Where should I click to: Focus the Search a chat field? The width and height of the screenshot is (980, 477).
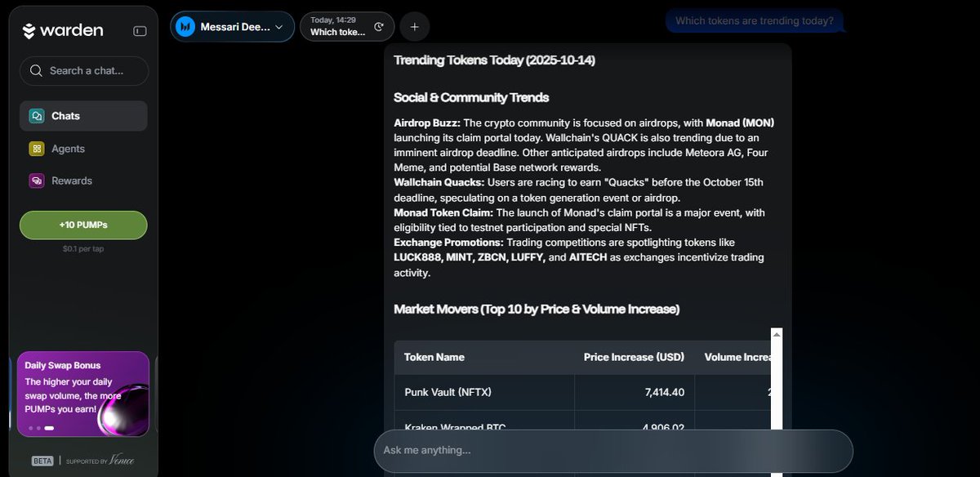tap(84, 71)
